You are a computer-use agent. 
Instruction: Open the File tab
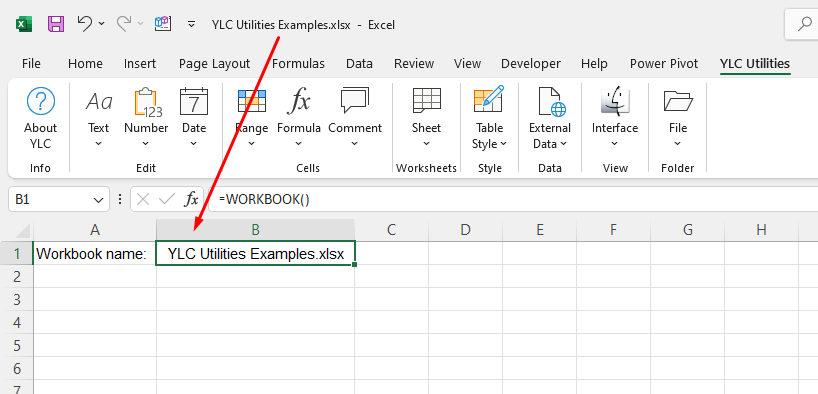pos(31,64)
